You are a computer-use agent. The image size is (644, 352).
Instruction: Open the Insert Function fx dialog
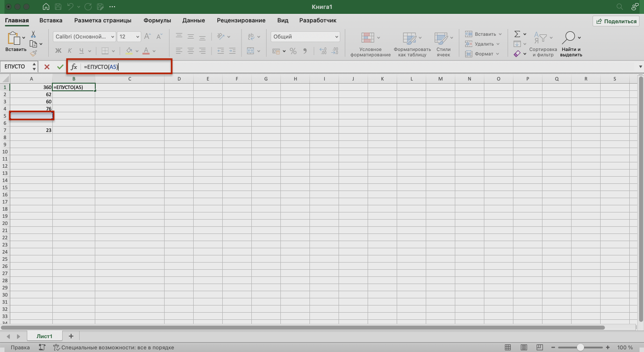click(74, 67)
